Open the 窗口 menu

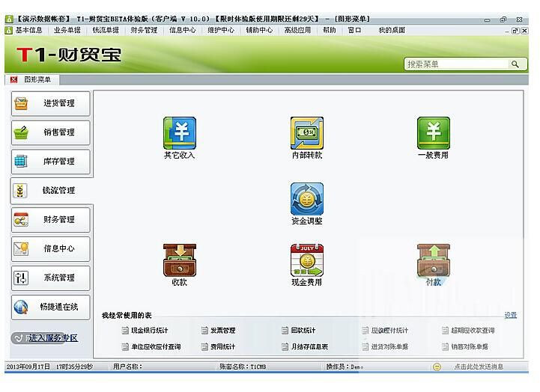pyautogui.click(x=354, y=30)
